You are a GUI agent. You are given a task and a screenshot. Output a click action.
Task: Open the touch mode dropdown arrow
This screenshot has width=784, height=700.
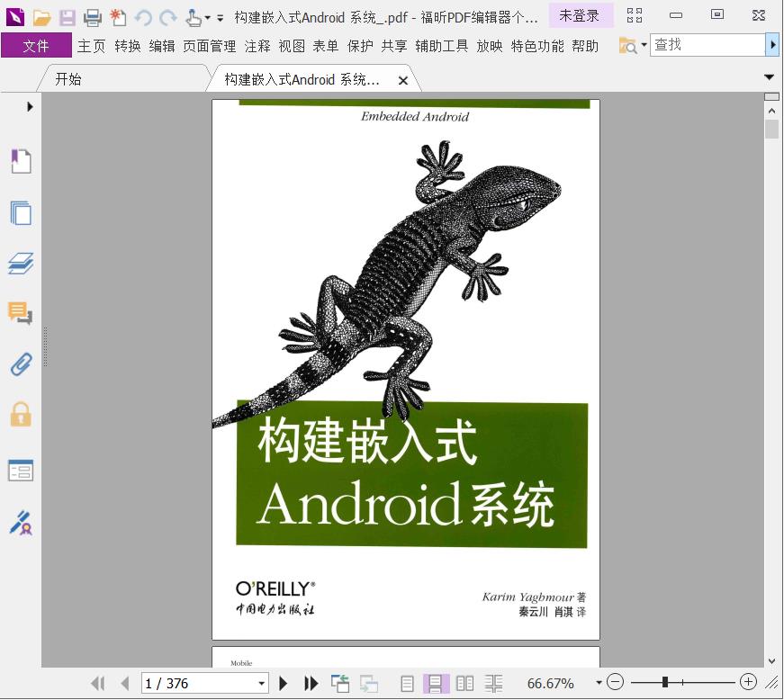(x=208, y=19)
